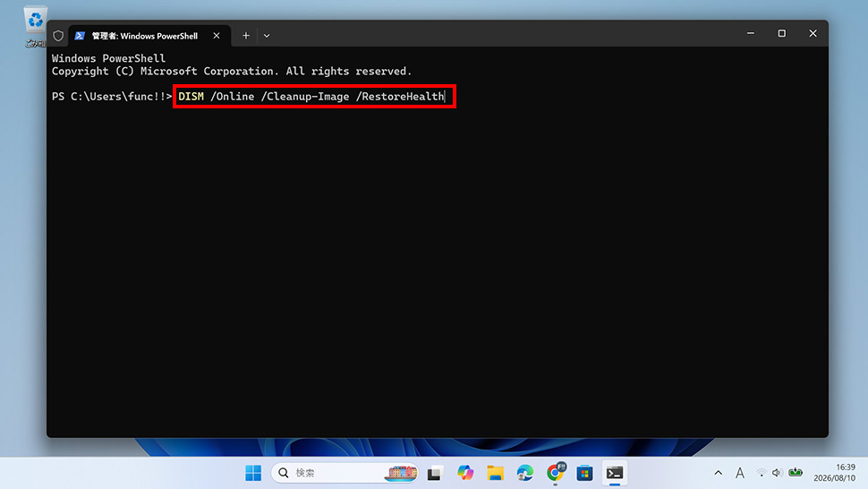Show hidden system tray icons

click(718, 473)
